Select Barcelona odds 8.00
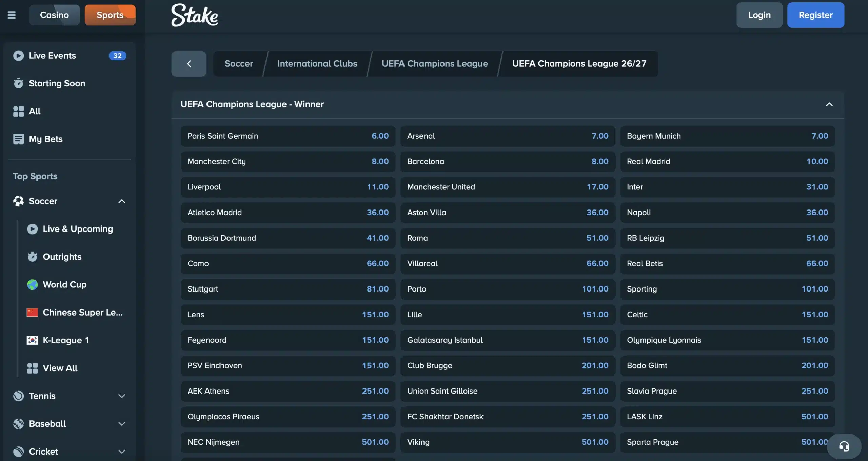 (x=508, y=161)
